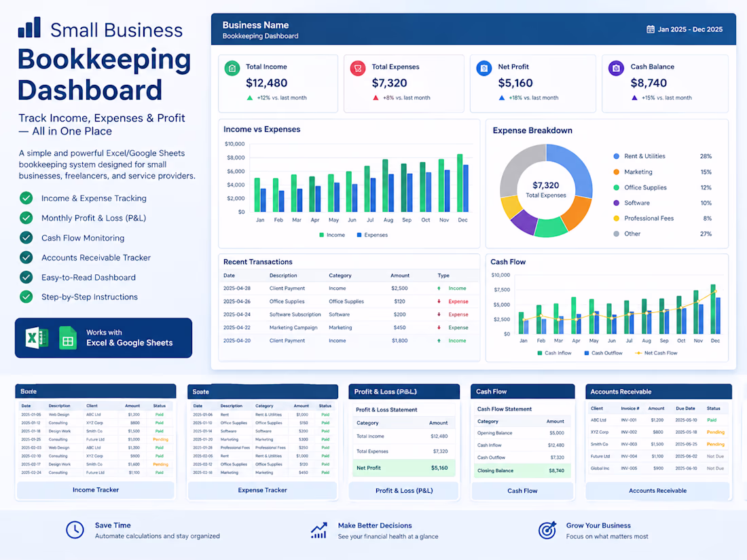
Task: Click the yellow Net Cash Flow legend marker
Action: pyautogui.click(x=638, y=353)
